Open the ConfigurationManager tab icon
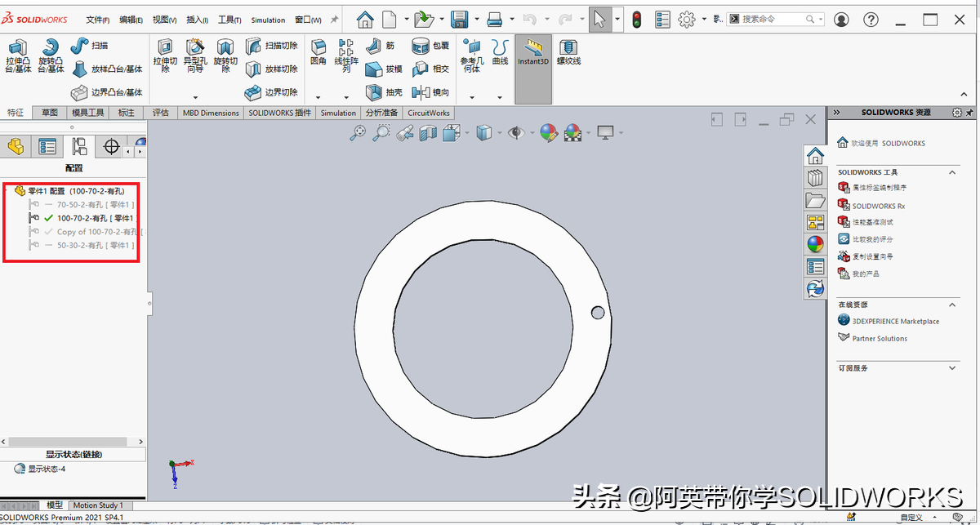Screen dimensions: 980x525 (79, 146)
